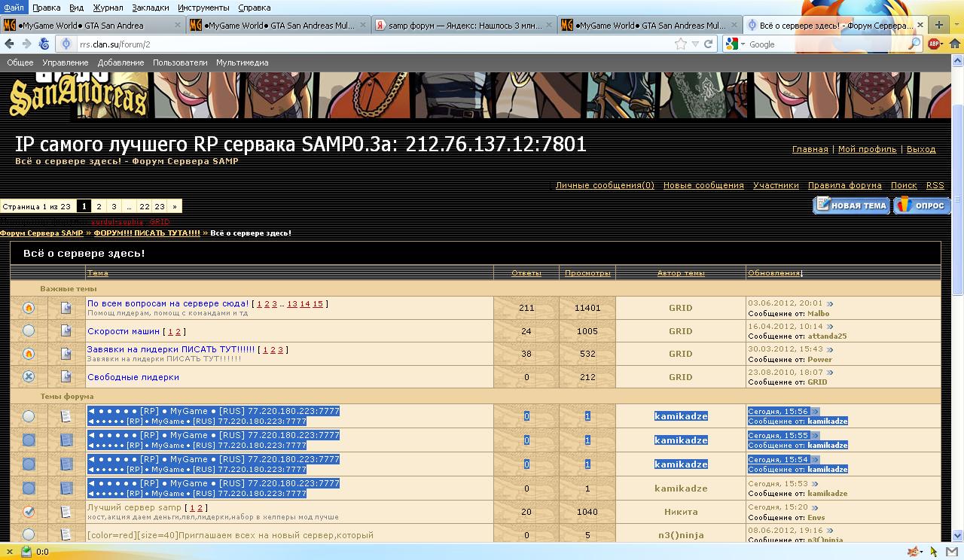Click the cursor icon in the status bar
The height and width of the screenshot is (560, 964).
934,552
